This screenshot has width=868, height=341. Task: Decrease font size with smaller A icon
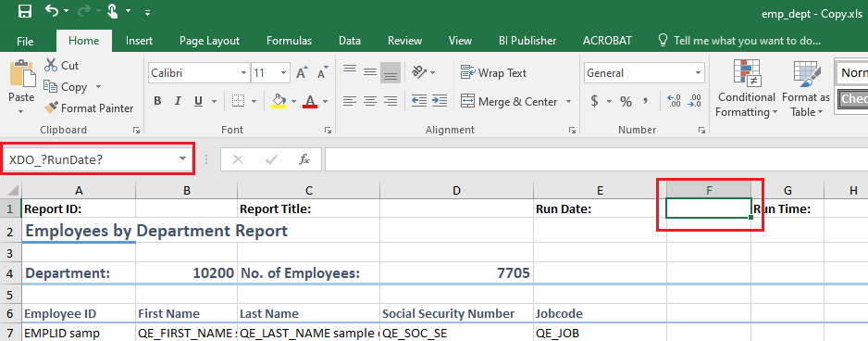(323, 73)
